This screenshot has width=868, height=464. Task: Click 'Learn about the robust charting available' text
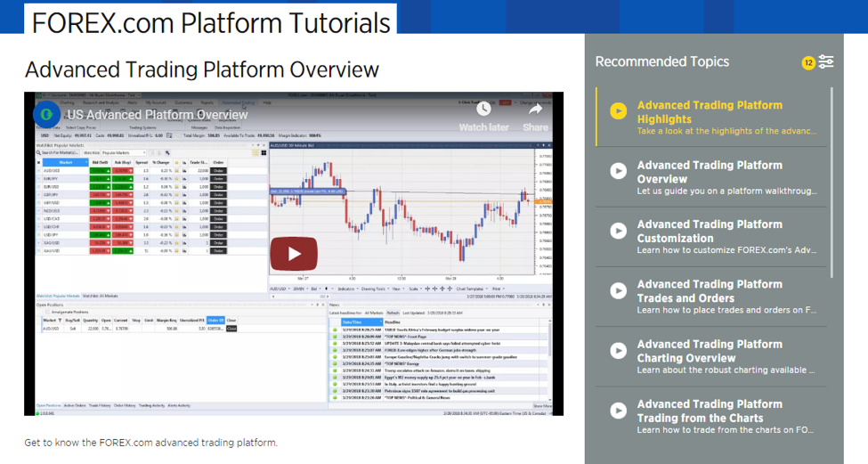tap(726, 370)
